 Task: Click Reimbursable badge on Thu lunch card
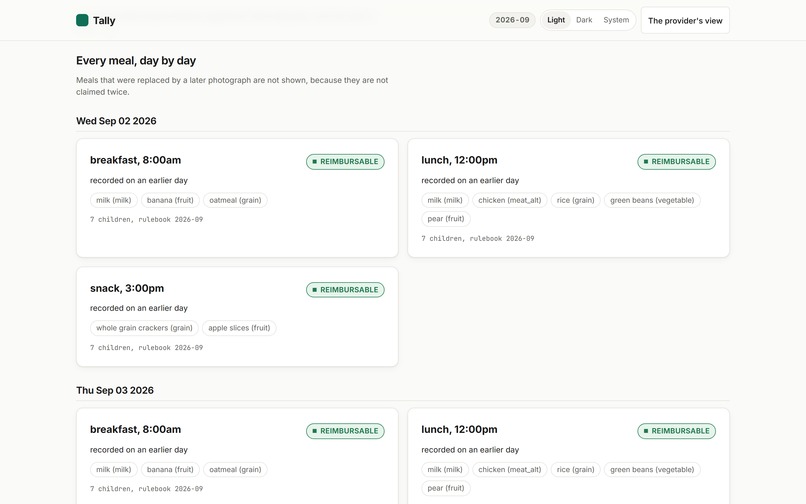(676, 431)
